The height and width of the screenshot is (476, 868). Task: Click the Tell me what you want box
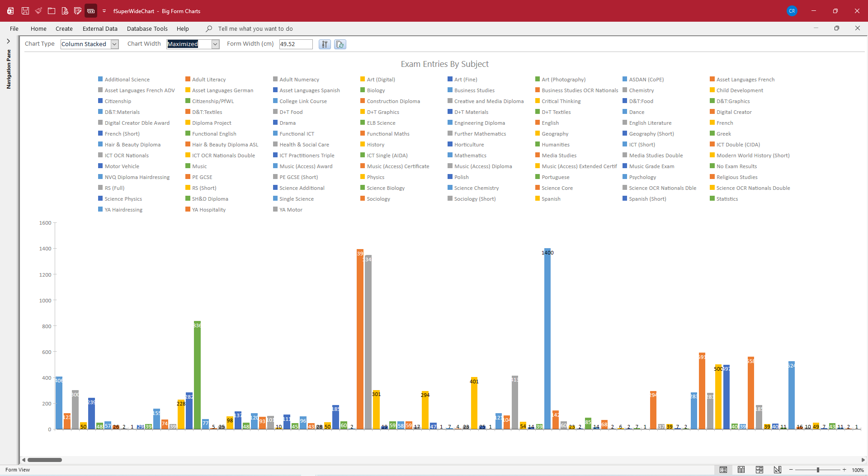pyautogui.click(x=255, y=28)
